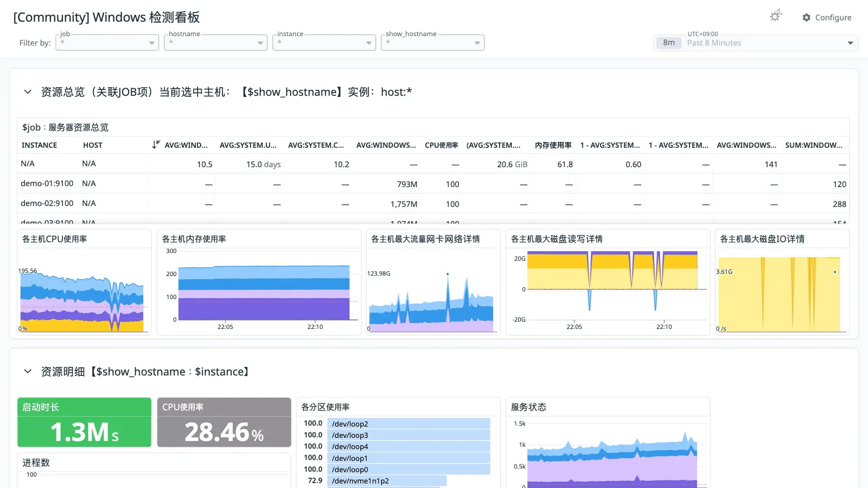The height and width of the screenshot is (488, 868).
Task: Click the /dev/loop1 partition bar
Action: (x=409, y=458)
